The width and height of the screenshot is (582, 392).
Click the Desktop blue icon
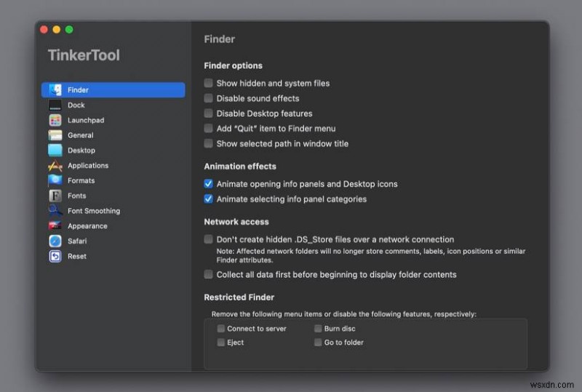[55, 151]
